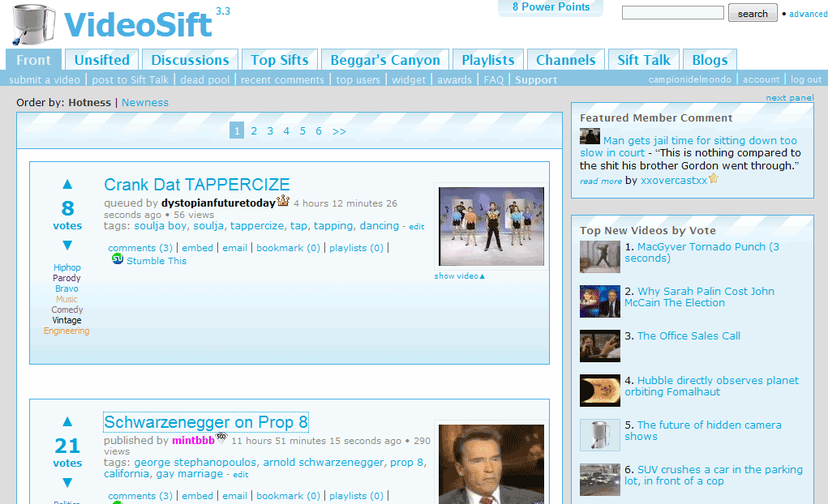Click the 500 badge next to mintbbb
This screenshot has height=504, width=828.
[x=221, y=438]
